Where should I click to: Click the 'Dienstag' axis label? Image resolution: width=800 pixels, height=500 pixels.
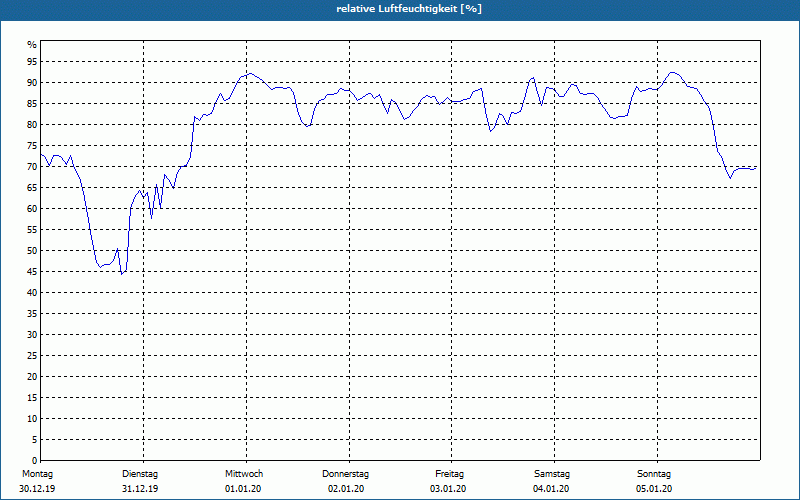point(140,474)
